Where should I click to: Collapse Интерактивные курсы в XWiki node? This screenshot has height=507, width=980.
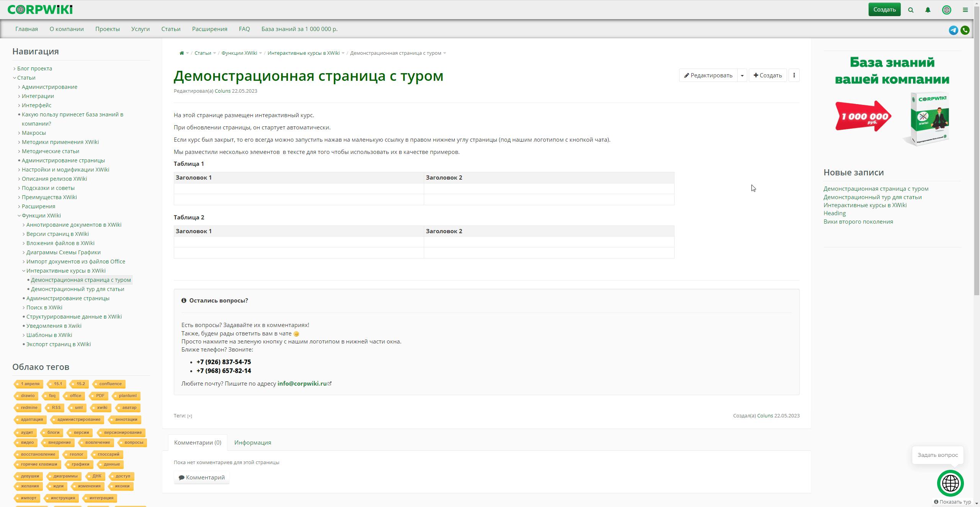click(x=24, y=271)
